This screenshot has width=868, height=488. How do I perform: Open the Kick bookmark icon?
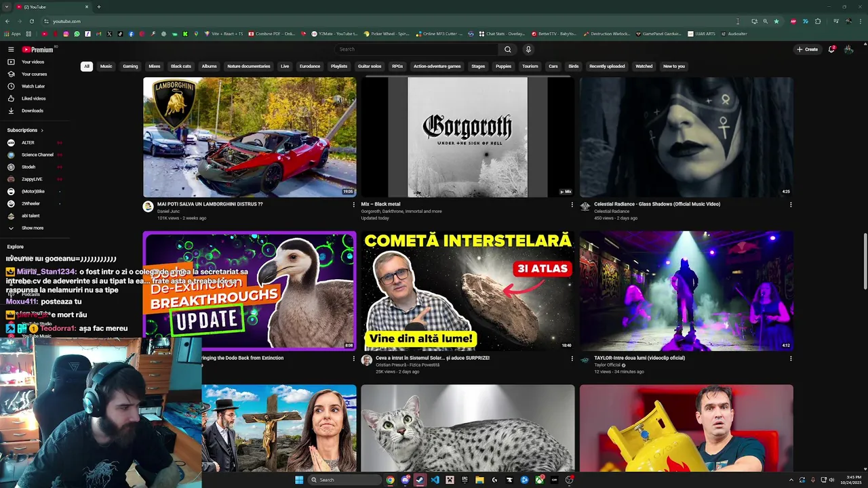[x=185, y=34]
